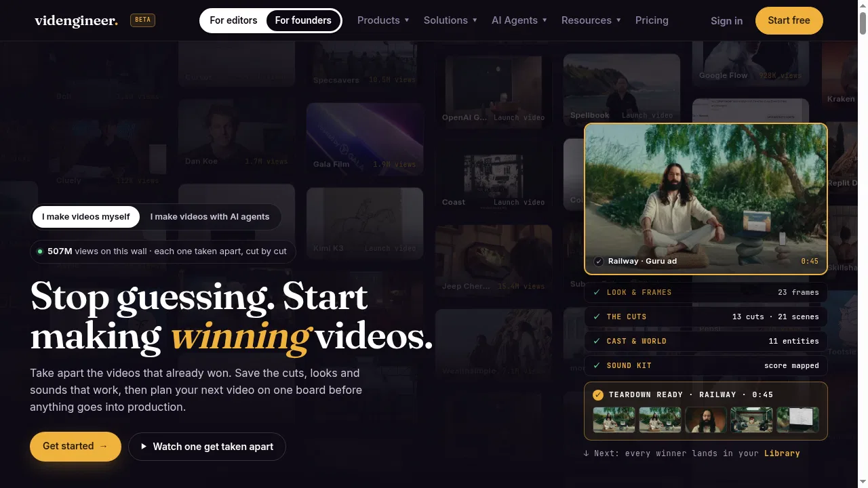Switch to 'I make videos with AI agents'

pyautogui.click(x=210, y=217)
